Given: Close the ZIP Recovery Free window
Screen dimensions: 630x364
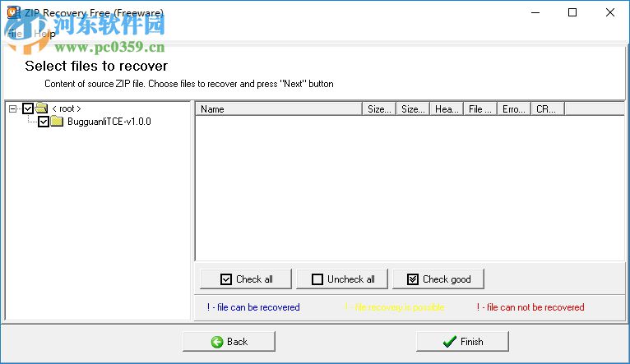Looking at the screenshot, I should (x=610, y=12).
